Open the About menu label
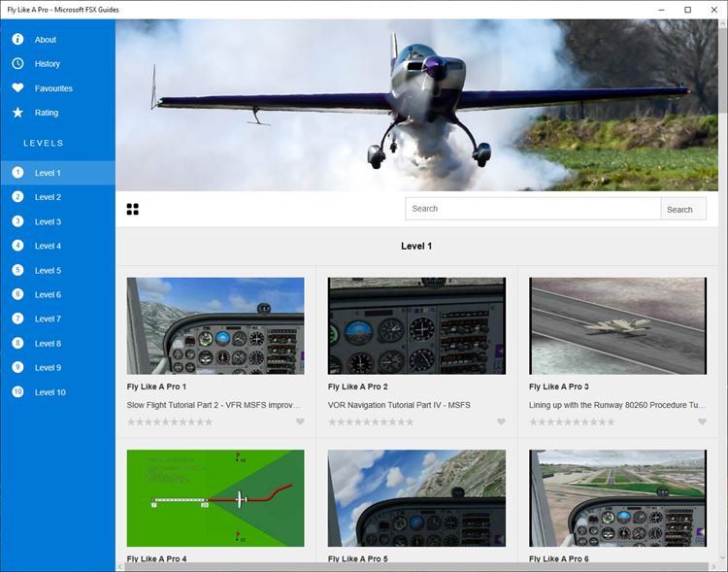Viewport: 728px width, 572px height. (45, 40)
